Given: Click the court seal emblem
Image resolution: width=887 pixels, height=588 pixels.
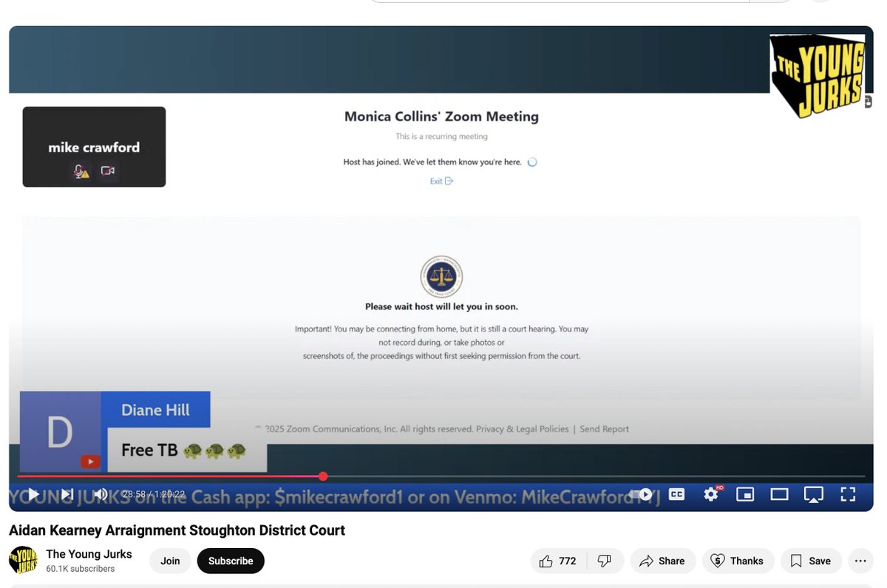Looking at the screenshot, I should pos(441,277).
